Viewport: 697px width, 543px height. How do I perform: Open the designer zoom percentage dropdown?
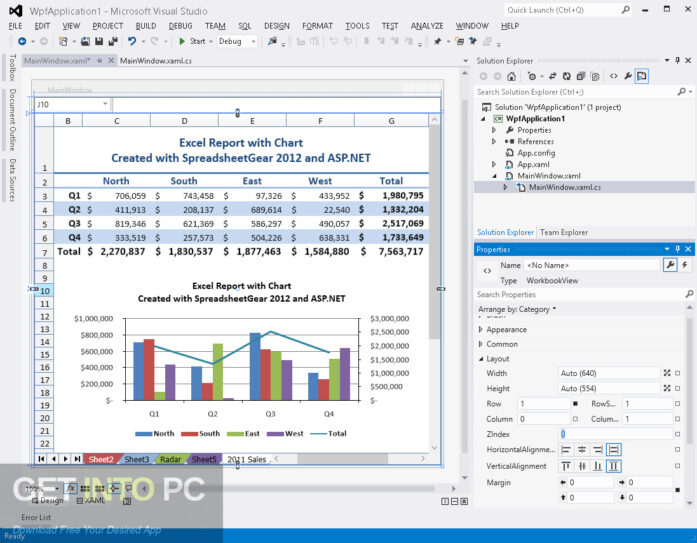(x=57, y=489)
